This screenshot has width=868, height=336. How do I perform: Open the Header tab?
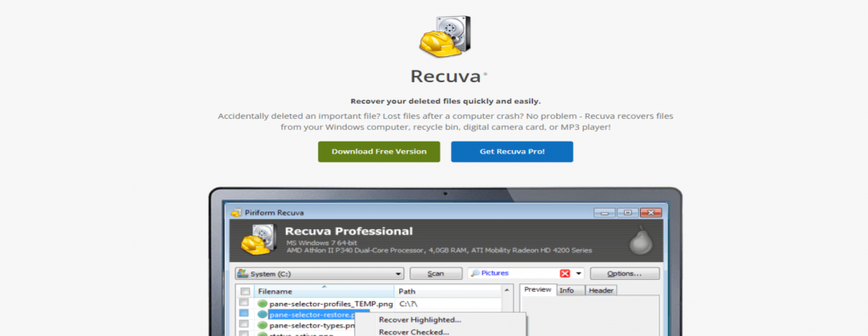[601, 290]
